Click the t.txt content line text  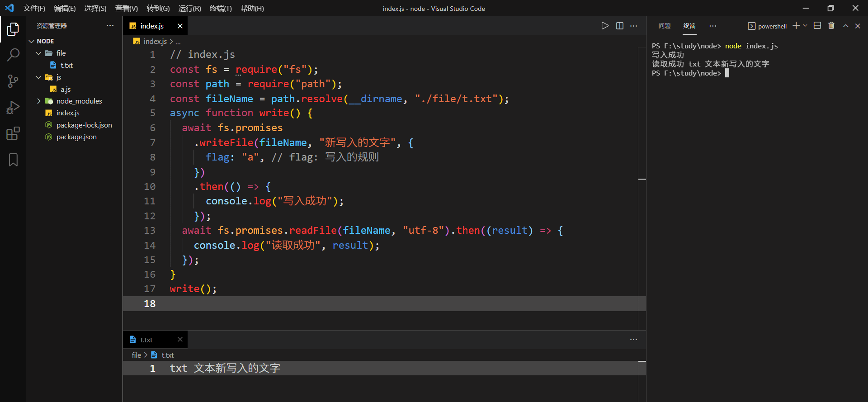coord(225,368)
